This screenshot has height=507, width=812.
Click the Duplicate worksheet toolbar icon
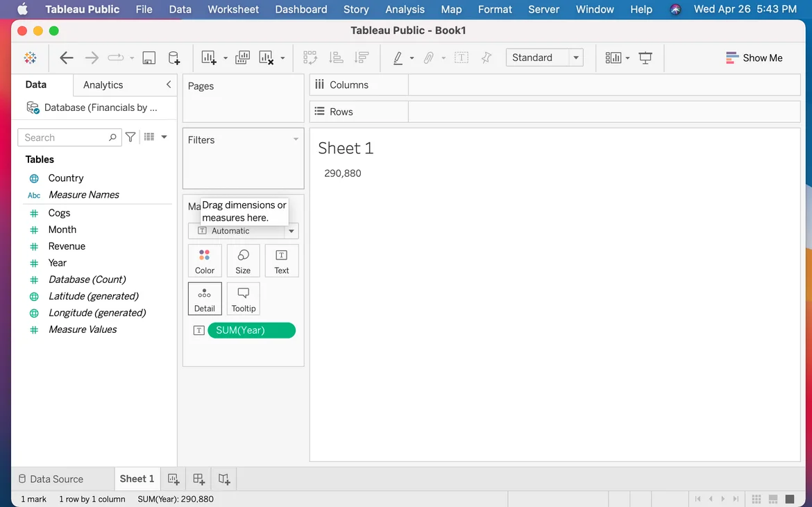tap(242, 58)
